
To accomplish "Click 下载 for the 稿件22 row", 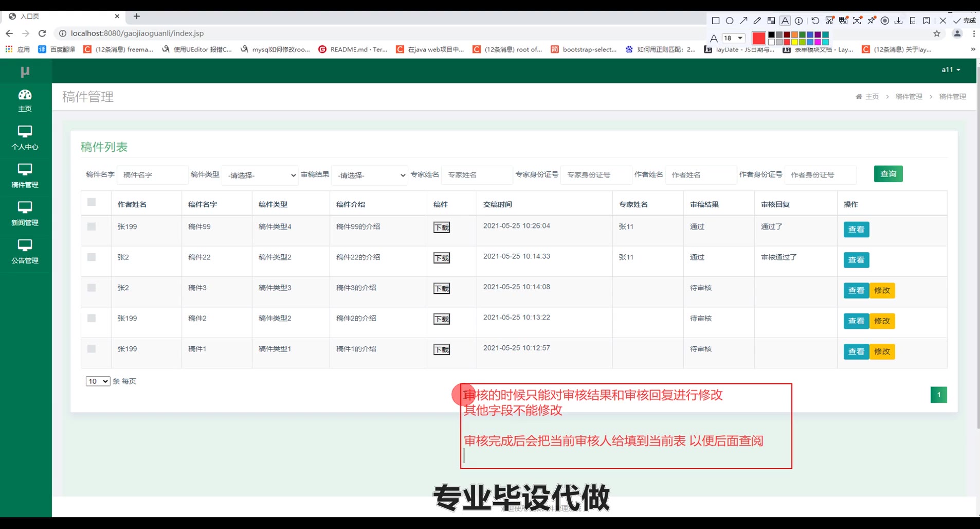I will tap(442, 258).
